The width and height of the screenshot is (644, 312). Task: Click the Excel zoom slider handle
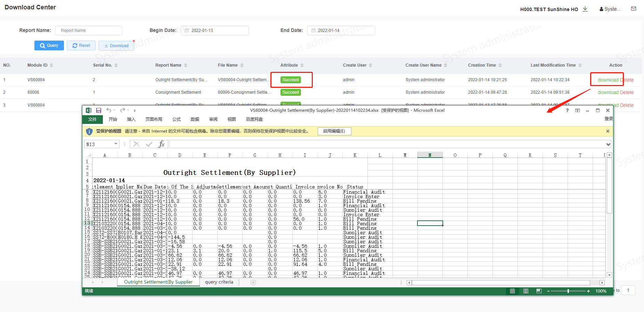coord(568,291)
